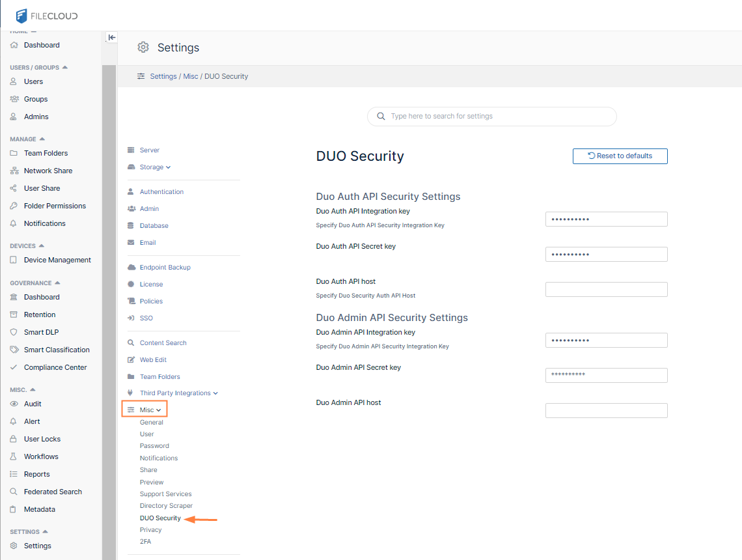Collapse sidebar using the arrow icon
The height and width of the screenshot is (560, 742).
click(111, 38)
